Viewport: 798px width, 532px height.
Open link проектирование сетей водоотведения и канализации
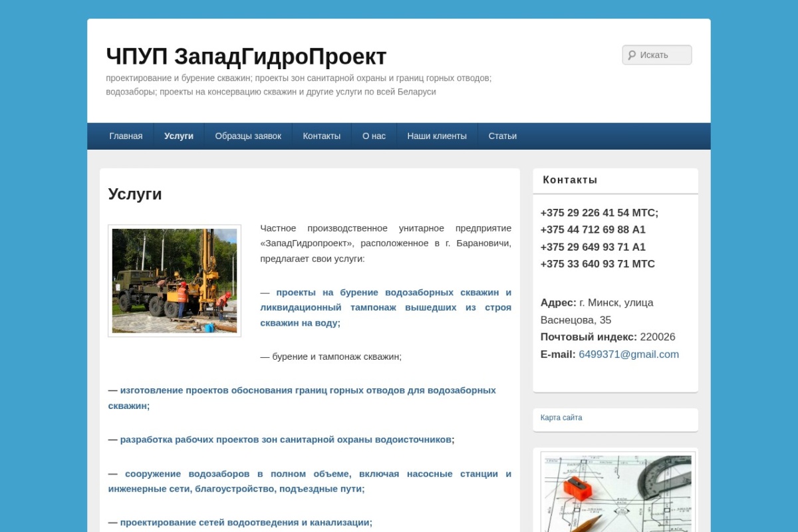[245, 522]
